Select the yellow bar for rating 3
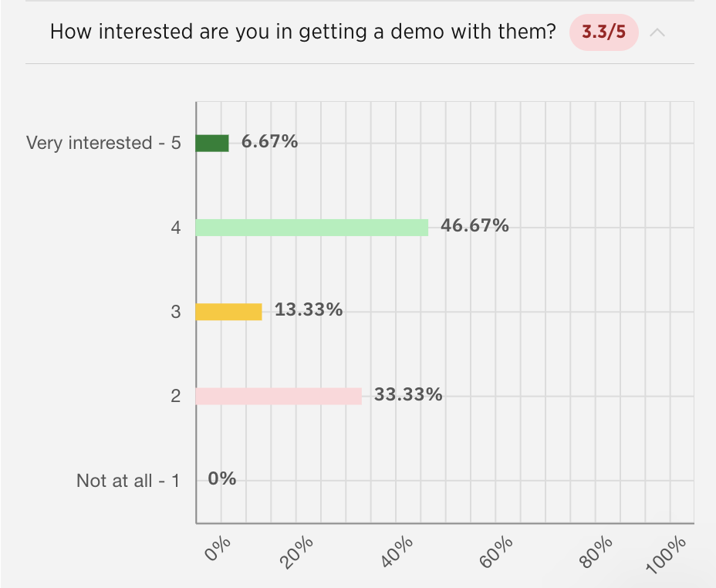Viewport: 716px width, 588px height. tap(229, 310)
